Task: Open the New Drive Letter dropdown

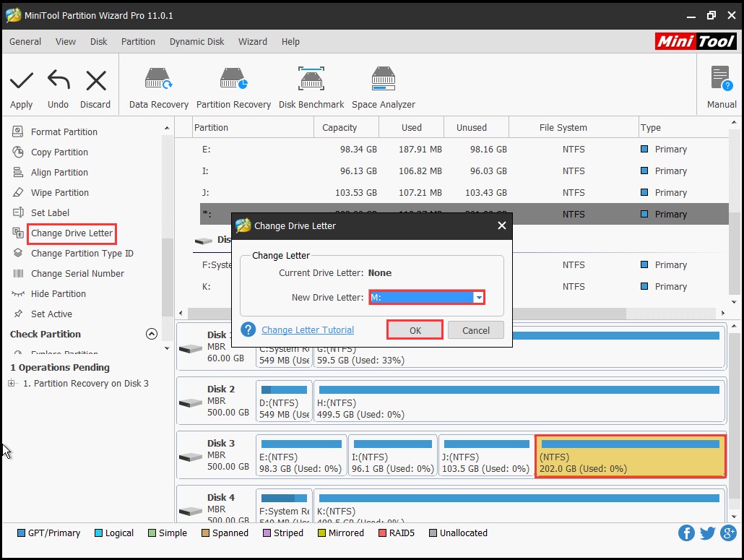Action: click(x=479, y=298)
